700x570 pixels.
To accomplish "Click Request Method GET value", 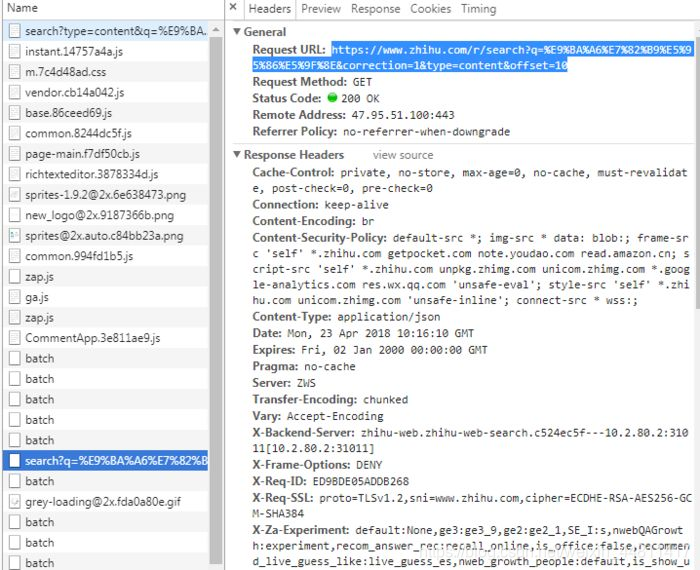I will pyautogui.click(x=362, y=82).
